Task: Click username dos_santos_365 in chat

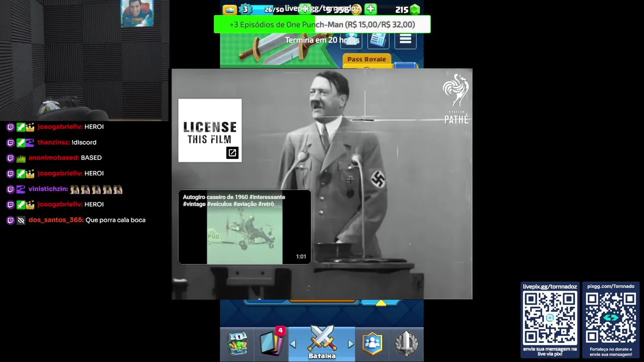Action: click(x=56, y=220)
